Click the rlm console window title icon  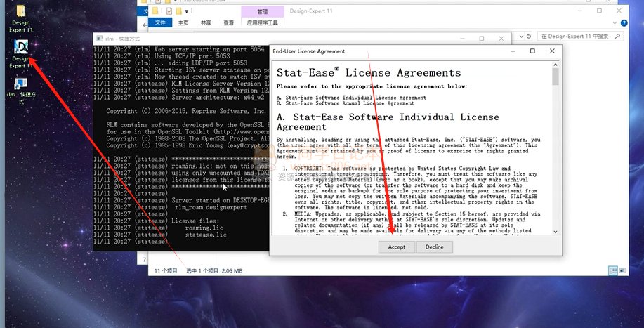pos(99,39)
